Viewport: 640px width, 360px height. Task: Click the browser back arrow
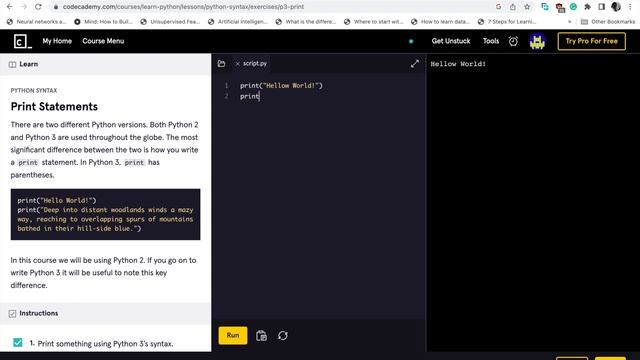pyautogui.click(x=10, y=7)
